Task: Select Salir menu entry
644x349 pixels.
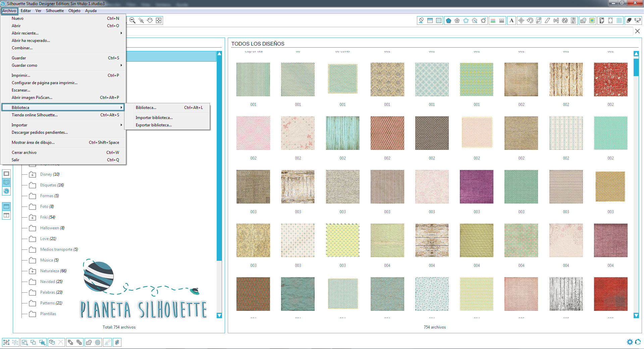Action: pyautogui.click(x=64, y=160)
